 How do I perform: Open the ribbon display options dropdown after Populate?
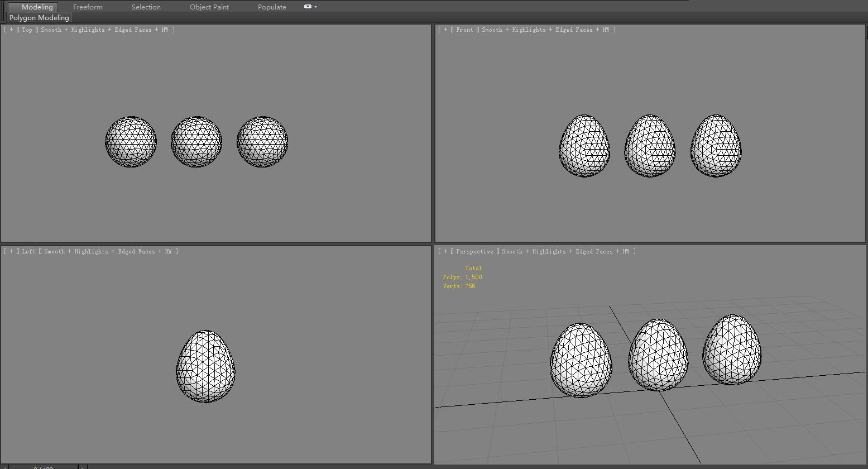(x=310, y=7)
